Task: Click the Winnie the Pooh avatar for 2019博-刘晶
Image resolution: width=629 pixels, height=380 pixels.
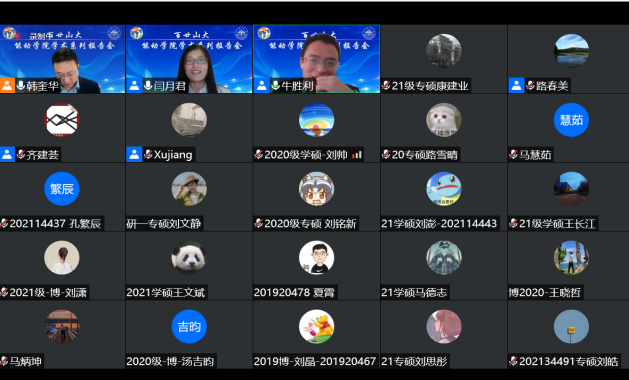Action: coord(317,326)
